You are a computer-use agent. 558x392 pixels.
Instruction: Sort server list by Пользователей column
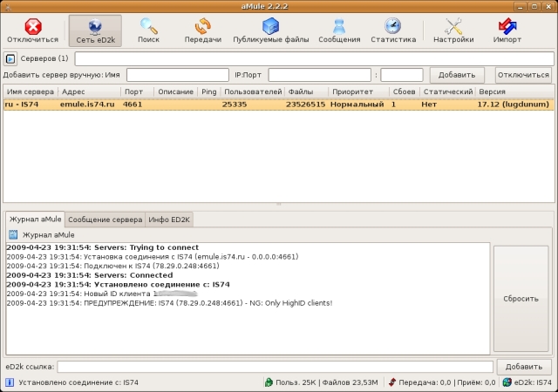pos(252,91)
